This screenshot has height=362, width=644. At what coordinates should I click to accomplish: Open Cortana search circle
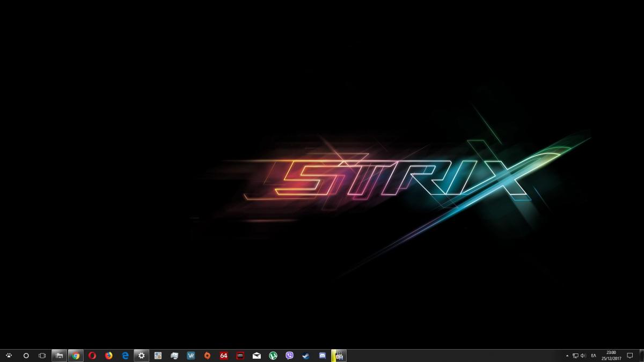click(26, 356)
